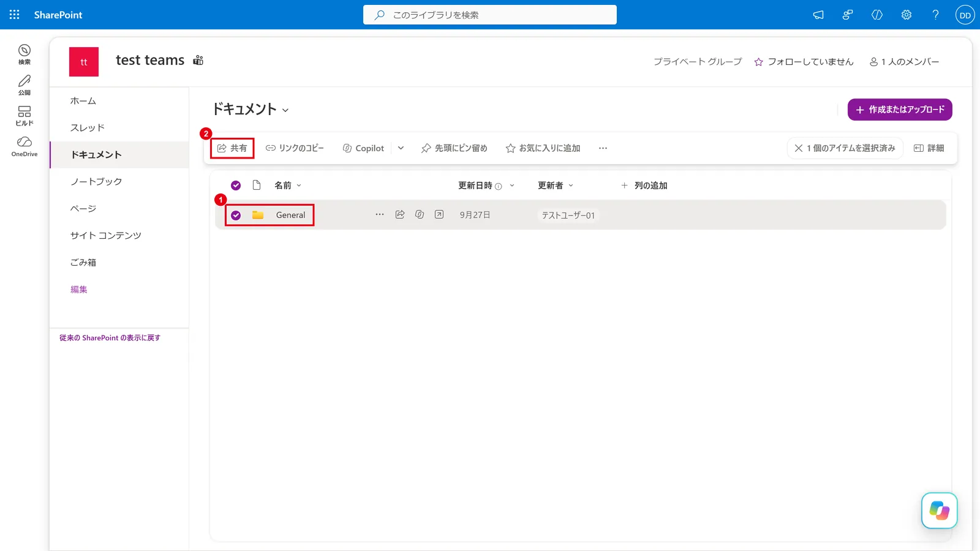Toggle 先頭にピン留め pin option

pyautogui.click(x=454, y=148)
